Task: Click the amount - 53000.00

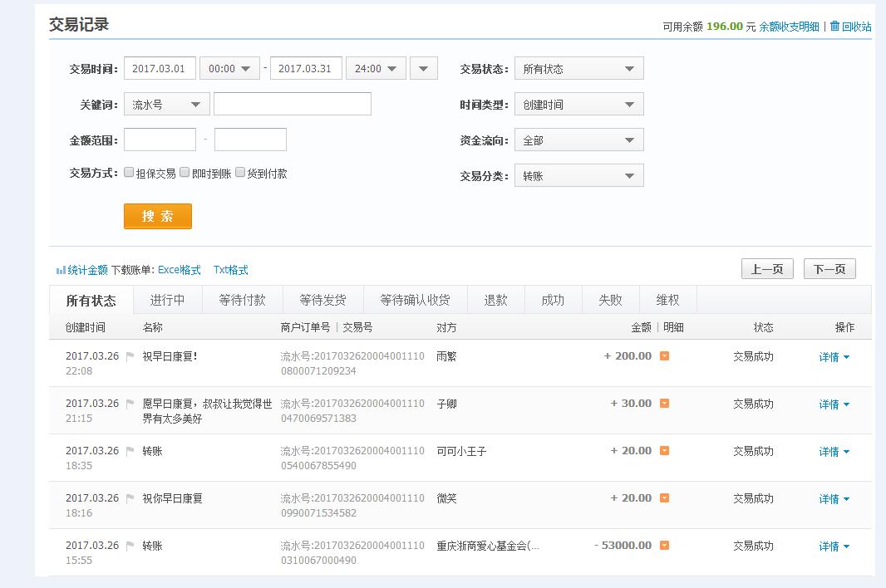Action: click(x=623, y=545)
